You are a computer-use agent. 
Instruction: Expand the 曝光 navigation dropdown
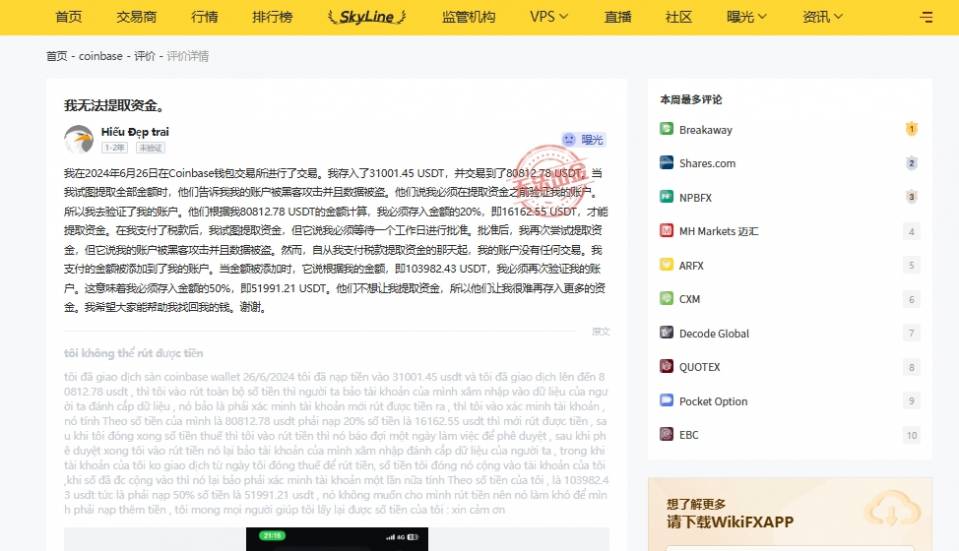746,17
